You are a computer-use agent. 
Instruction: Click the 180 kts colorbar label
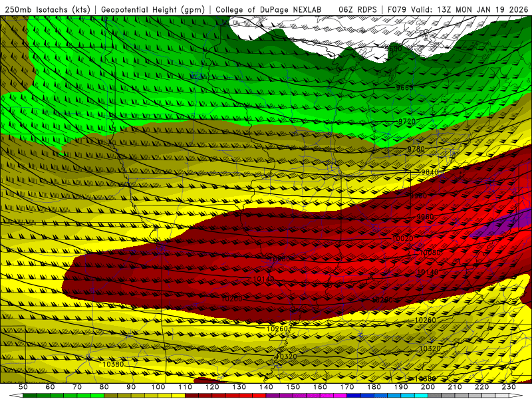[x=374, y=387]
